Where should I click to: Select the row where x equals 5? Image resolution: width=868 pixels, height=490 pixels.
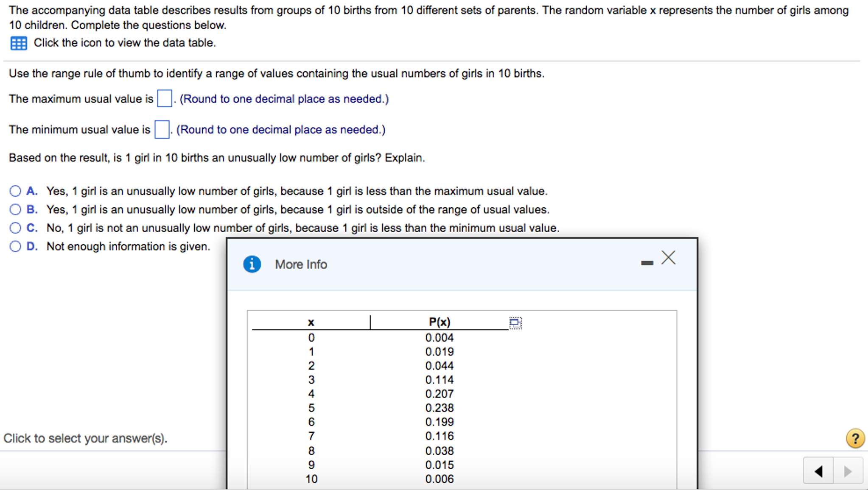(x=312, y=408)
